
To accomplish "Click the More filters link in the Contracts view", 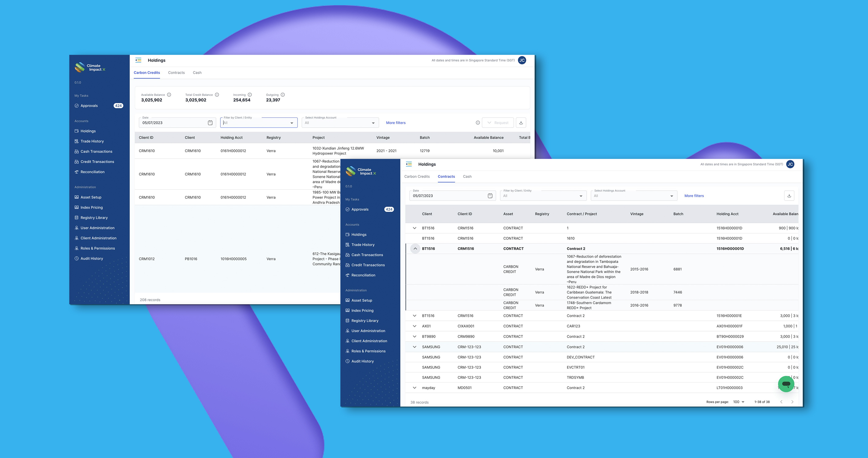I will (x=694, y=196).
